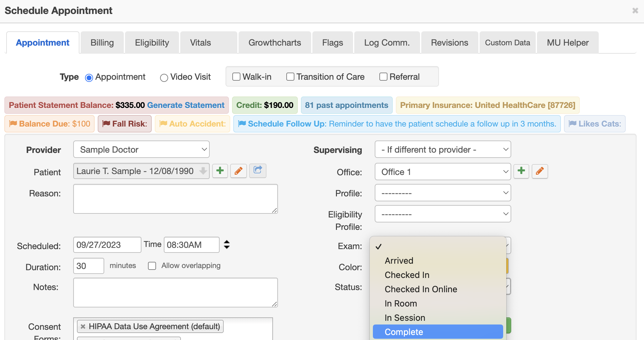Click the edit patient icon next to name
The height and width of the screenshot is (340, 644).
click(239, 171)
